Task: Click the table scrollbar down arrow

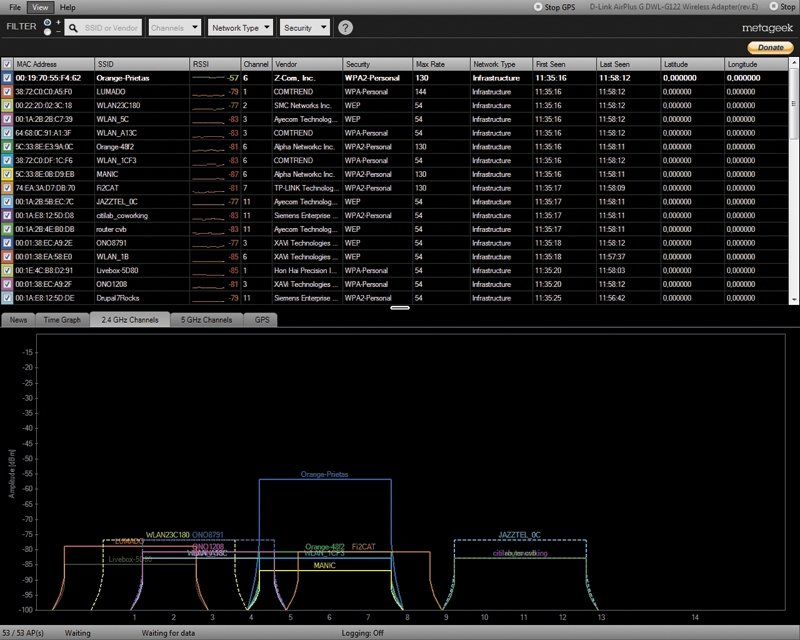Action: click(794, 300)
